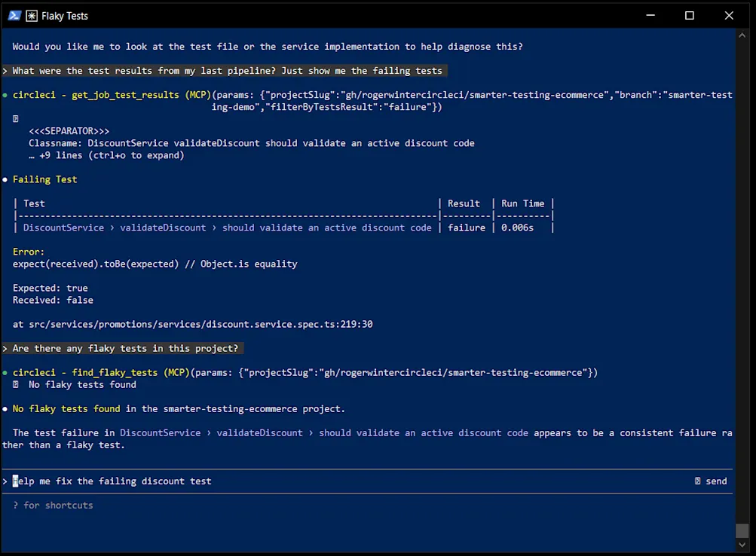Click the 'Test' table column header
Viewport: 756px width, 556px height.
34,203
